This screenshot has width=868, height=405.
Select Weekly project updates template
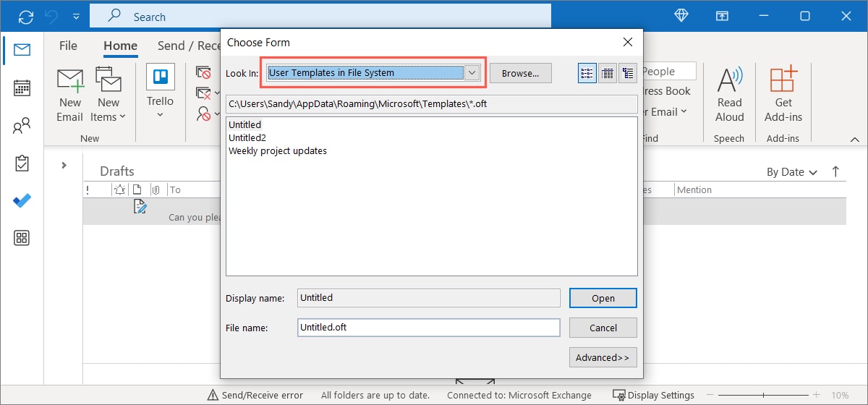tap(278, 150)
